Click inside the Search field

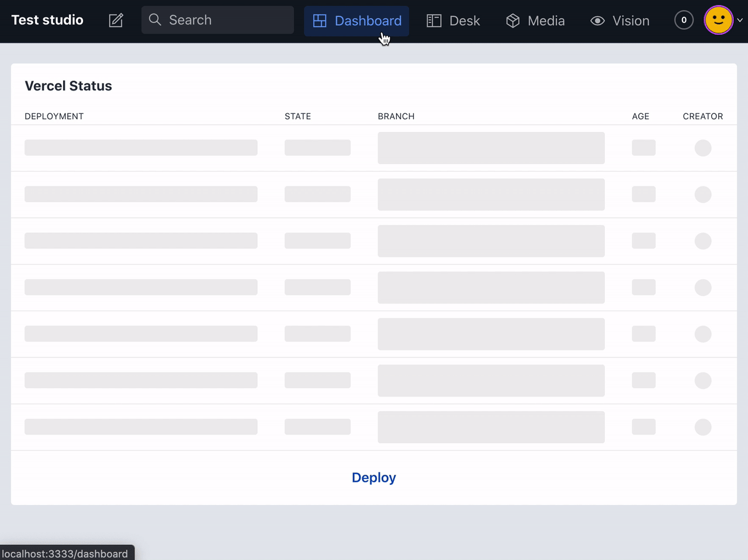click(x=217, y=19)
